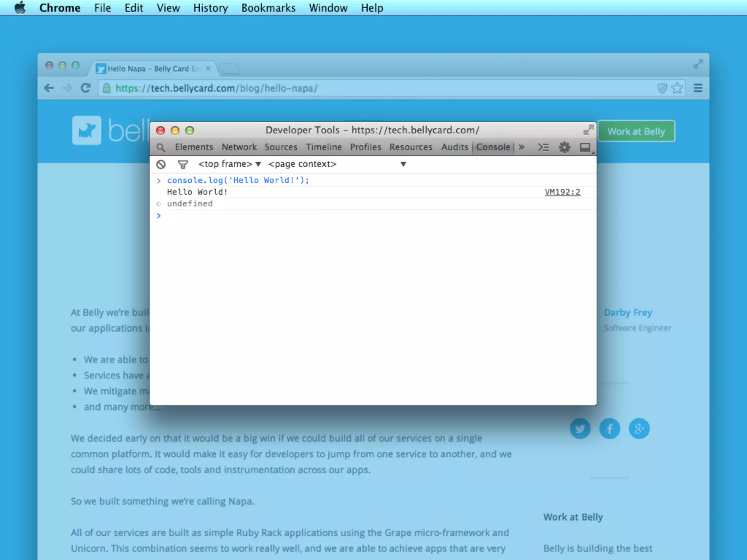Click the console input prompt line
This screenshot has height=560, width=747.
click(373, 216)
